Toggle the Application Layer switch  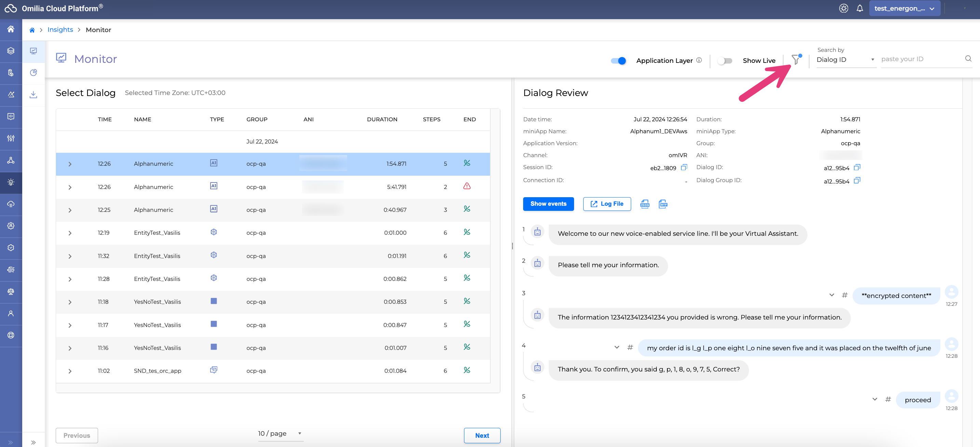618,61
